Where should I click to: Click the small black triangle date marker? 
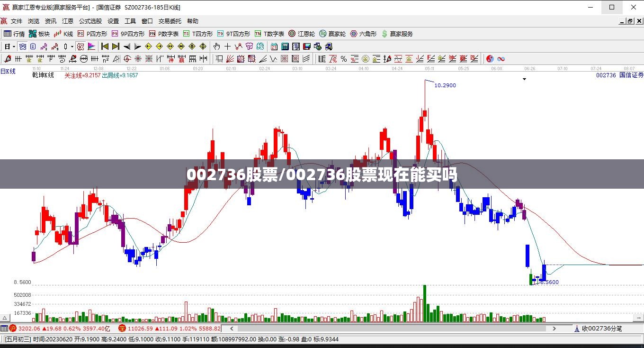[524, 79]
